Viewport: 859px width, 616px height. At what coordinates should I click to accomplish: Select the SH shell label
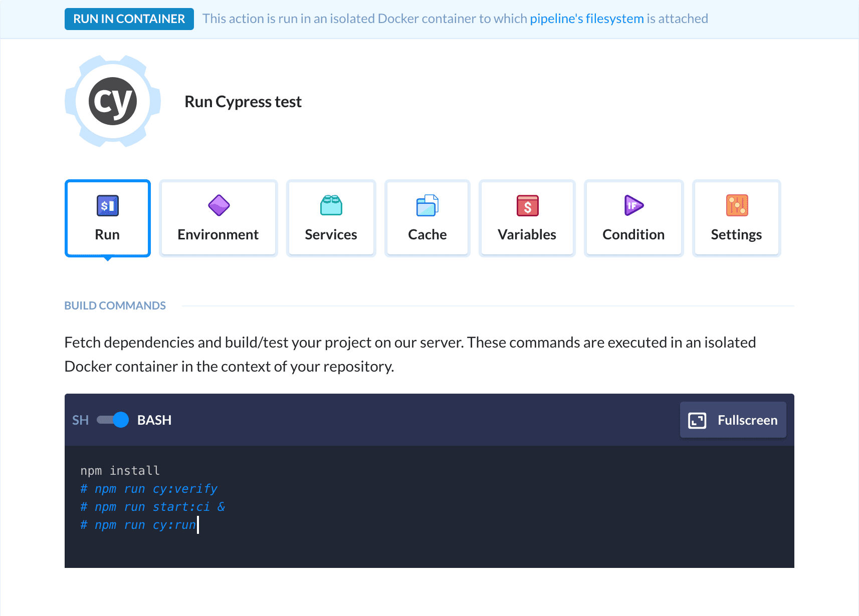point(80,420)
